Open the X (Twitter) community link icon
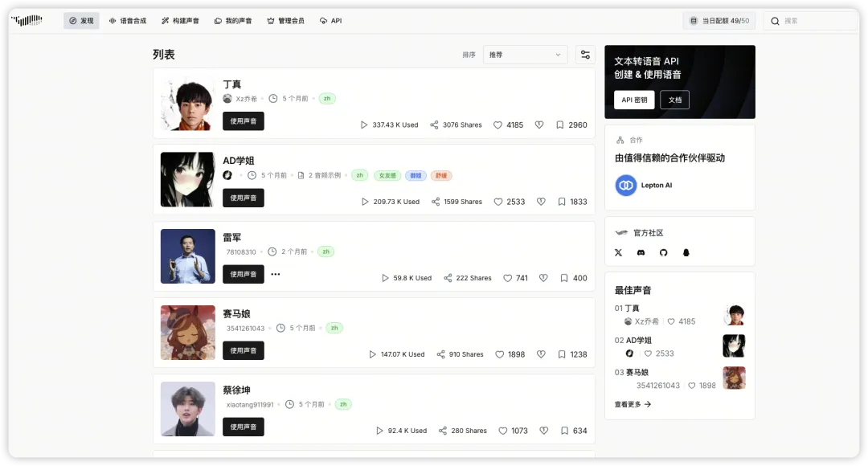Screen dimensions: 868x466 [618, 252]
